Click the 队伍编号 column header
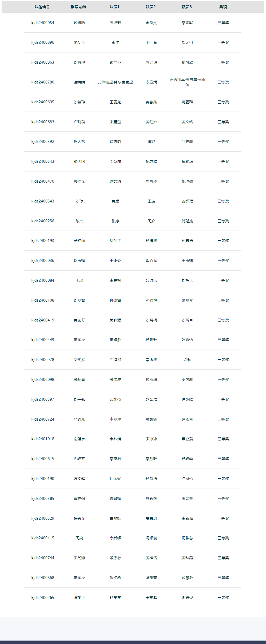266x644 pixels. coord(42,7)
